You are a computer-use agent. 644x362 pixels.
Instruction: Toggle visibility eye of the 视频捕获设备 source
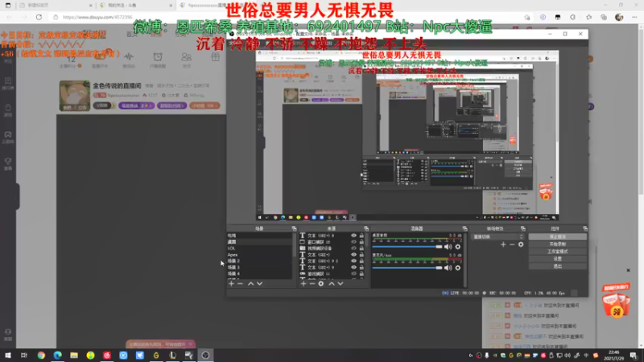click(x=353, y=249)
